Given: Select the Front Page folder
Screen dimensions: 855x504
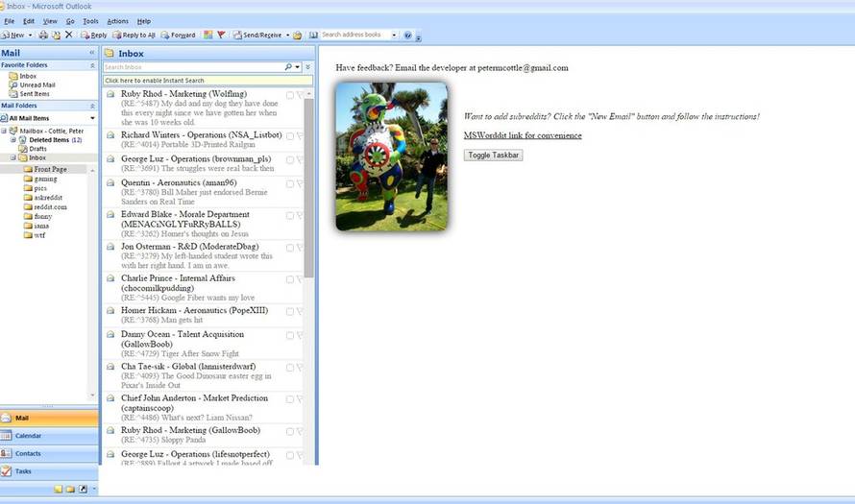Looking at the screenshot, I should tap(45, 170).
